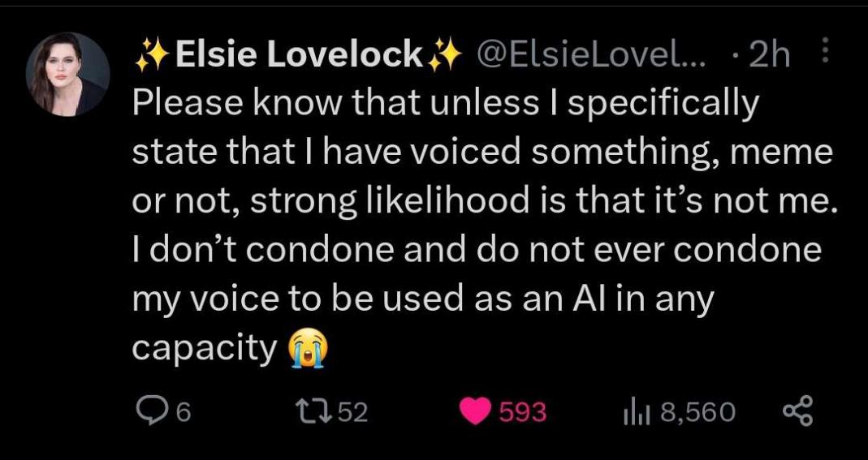Click the repost count 52
The width and height of the screenshot is (868, 460).
352,412
